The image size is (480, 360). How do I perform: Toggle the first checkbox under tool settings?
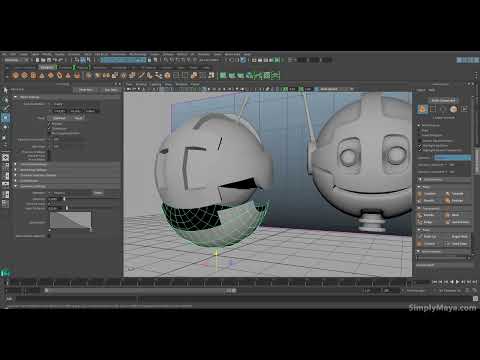pyautogui.click(x=50, y=124)
